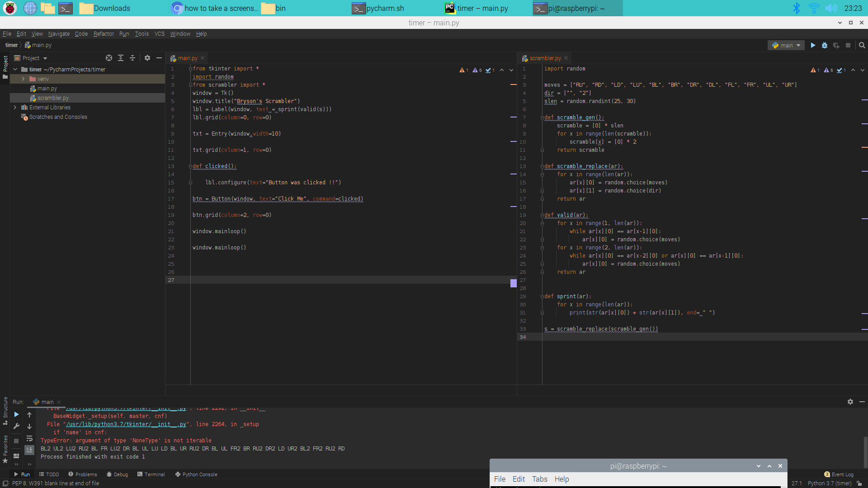Screen dimensions: 868x488
Task: Collapse all in Project panel
Action: pyautogui.click(x=132, y=58)
